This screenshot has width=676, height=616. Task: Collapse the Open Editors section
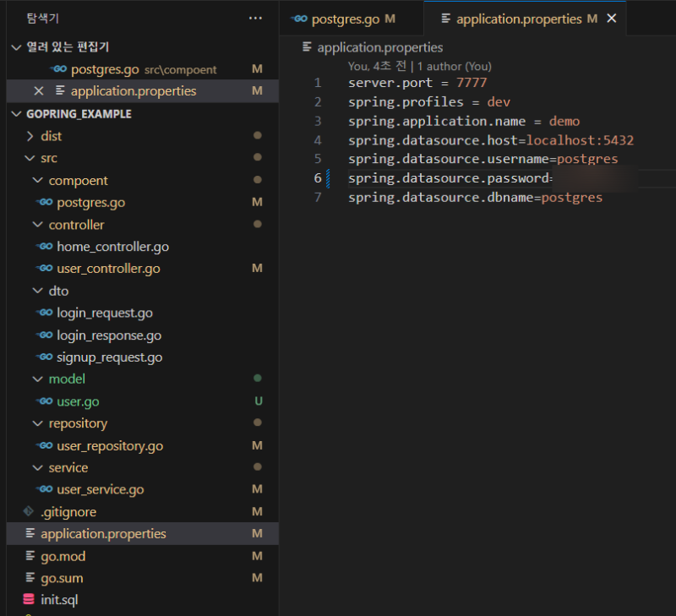tap(17, 47)
